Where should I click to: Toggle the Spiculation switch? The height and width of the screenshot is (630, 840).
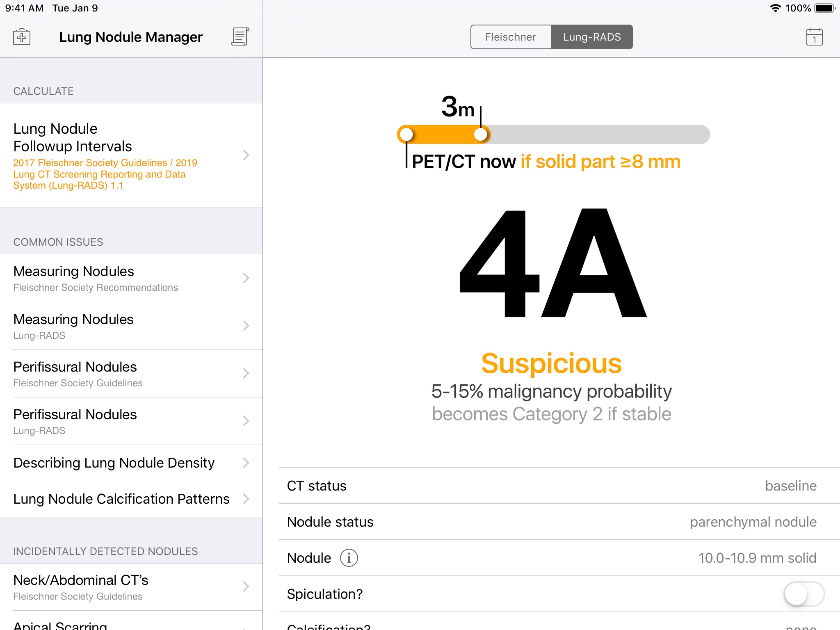point(803,593)
